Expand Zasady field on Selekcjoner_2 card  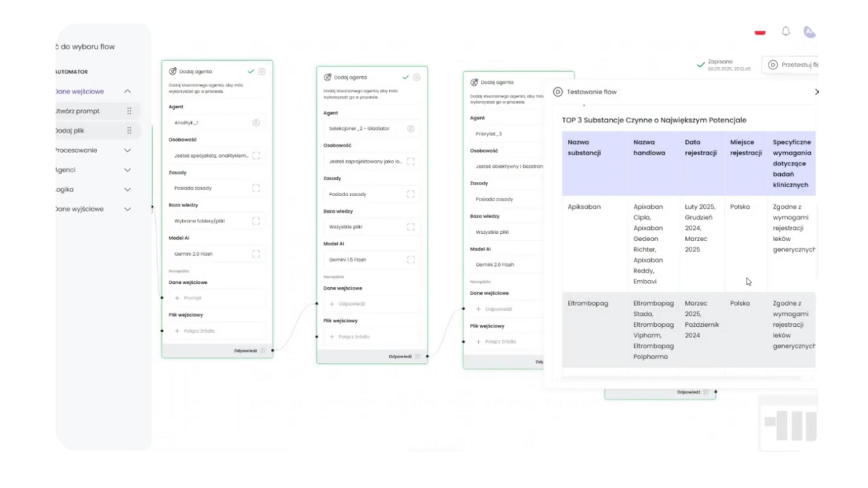[x=410, y=194]
